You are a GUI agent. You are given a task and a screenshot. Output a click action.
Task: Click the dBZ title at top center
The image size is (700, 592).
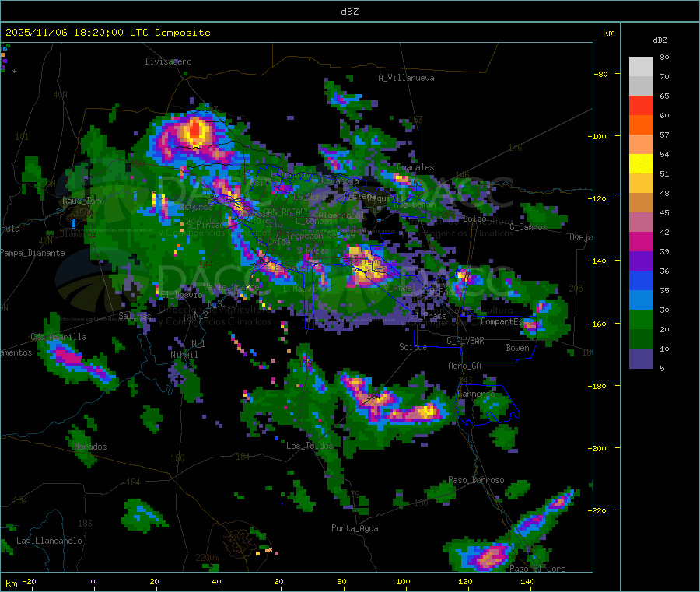click(349, 12)
